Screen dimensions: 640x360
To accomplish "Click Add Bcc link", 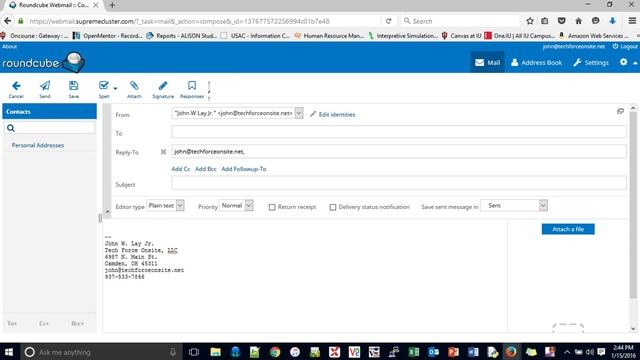I will click(x=206, y=169).
